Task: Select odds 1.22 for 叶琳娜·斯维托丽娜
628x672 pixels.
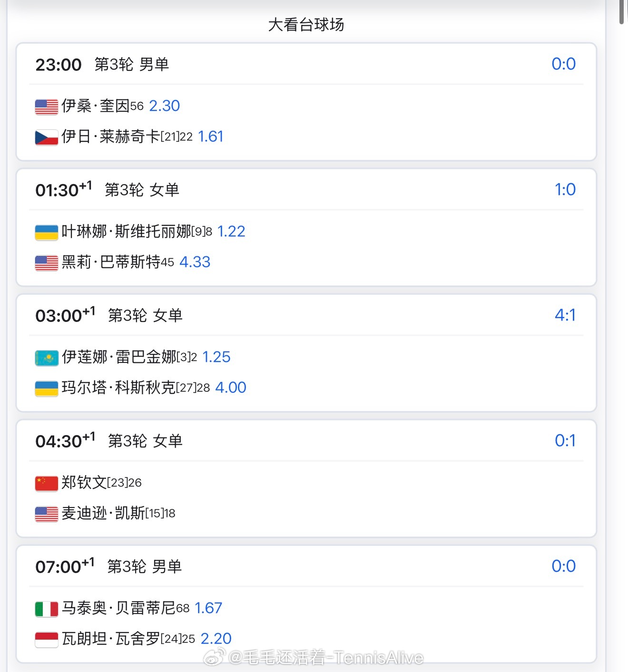Action: [231, 231]
